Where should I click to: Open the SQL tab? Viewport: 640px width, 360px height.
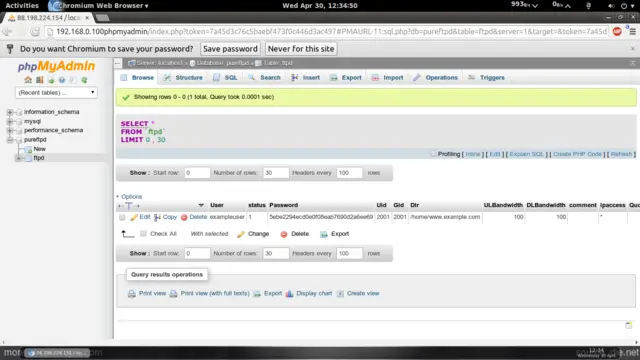pyautogui.click(x=225, y=78)
